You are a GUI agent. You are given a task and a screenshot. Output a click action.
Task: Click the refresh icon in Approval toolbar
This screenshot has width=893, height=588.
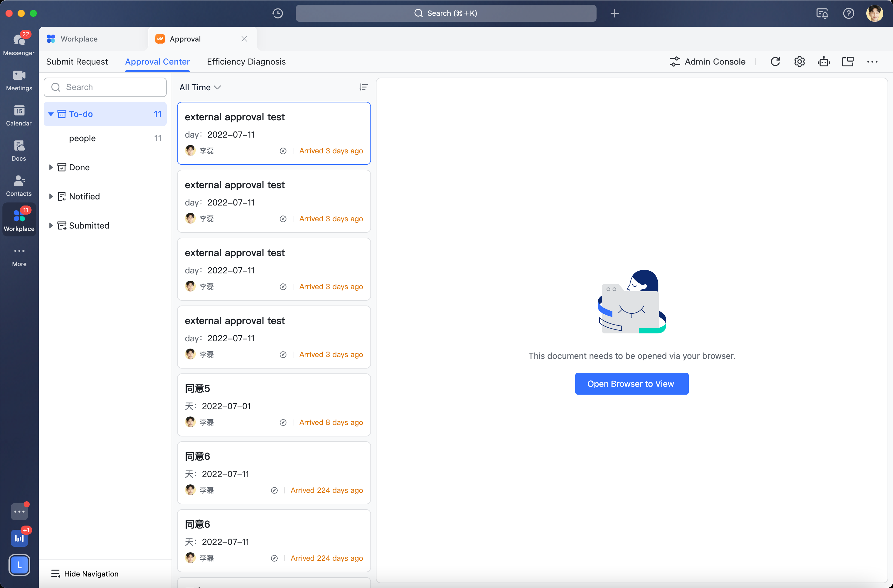[x=775, y=62]
